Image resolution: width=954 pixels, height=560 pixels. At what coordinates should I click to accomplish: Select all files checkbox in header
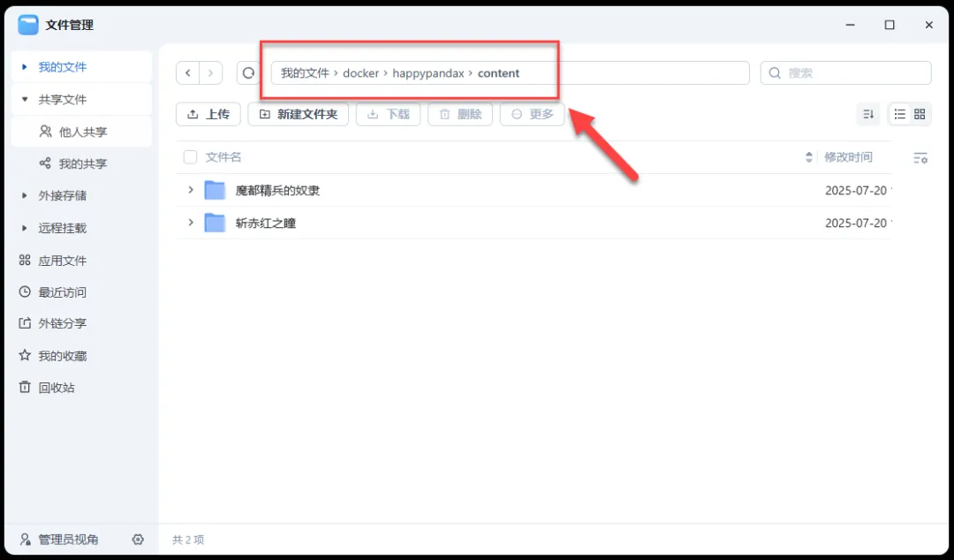pyautogui.click(x=191, y=157)
